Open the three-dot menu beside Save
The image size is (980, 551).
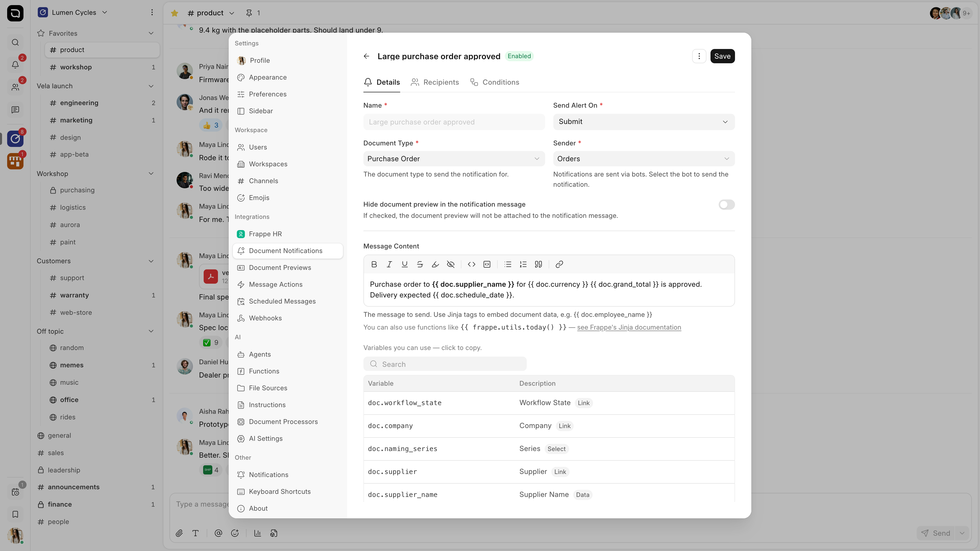[699, 56]
